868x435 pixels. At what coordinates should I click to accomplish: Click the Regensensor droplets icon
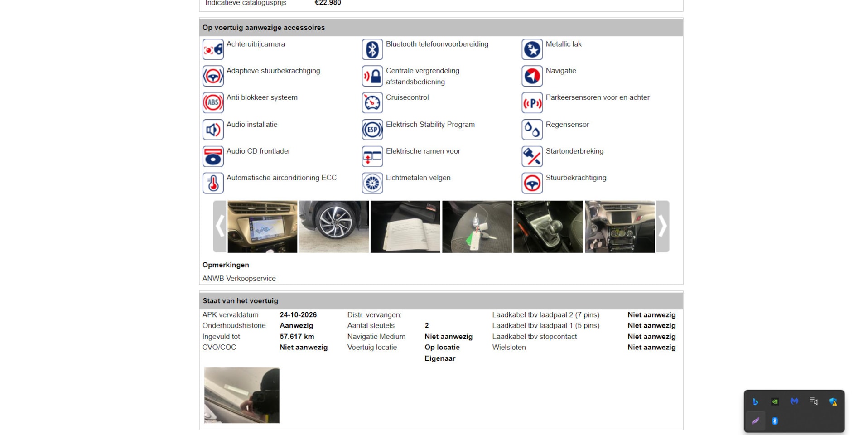[x=532, y=130]
